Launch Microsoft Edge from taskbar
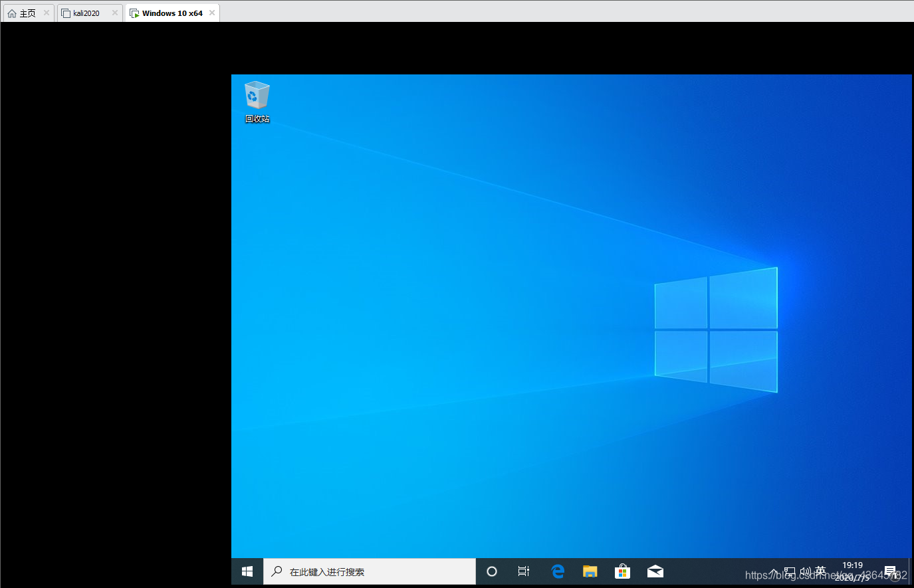This screenshot has width=914, height=588. click(x=558, y=571)
